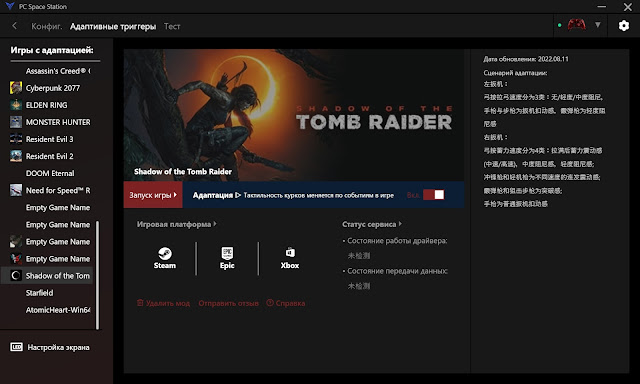Image resolution: width=640 pixels, height=384 pixels.
Task: Click the PC Space Station logo icon
Action: point(10,6)
